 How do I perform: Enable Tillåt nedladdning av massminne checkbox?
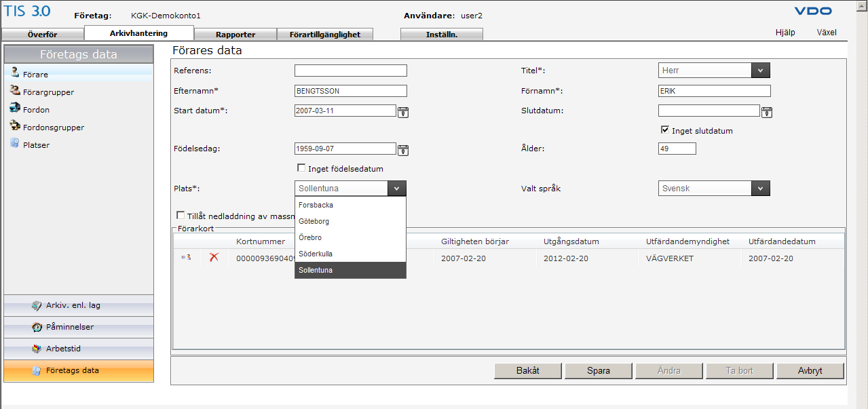181,216
